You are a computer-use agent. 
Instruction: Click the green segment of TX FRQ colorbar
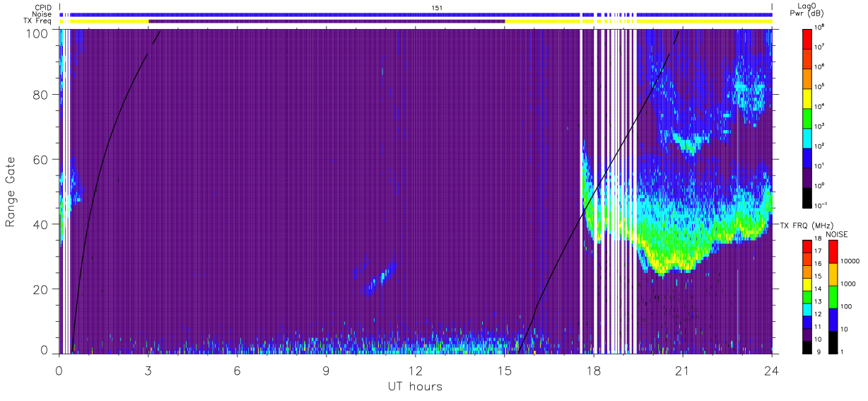coord(808,296)
